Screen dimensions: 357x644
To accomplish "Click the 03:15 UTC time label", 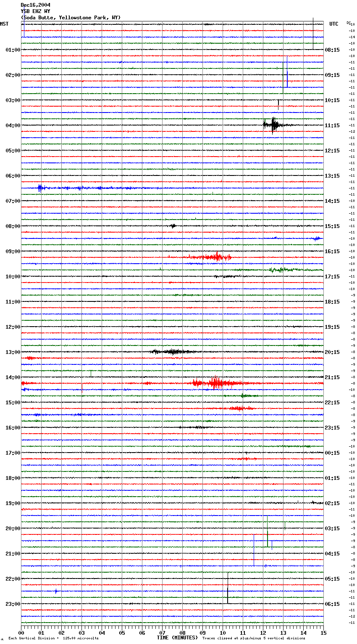I will (x=332, y=529).
